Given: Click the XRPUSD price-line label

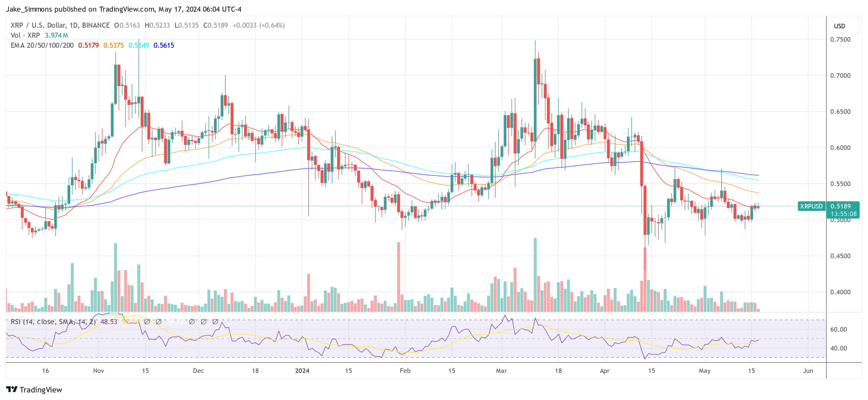Looking at the screenshot, I should click(x=811, y=206).
